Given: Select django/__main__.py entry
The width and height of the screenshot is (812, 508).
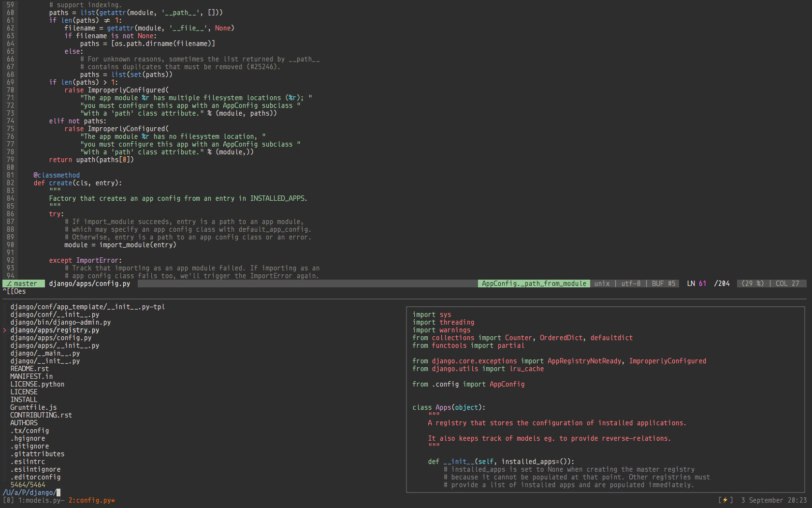Looking at the screenshot, I should pyautogui.click(x=45, y=353).
